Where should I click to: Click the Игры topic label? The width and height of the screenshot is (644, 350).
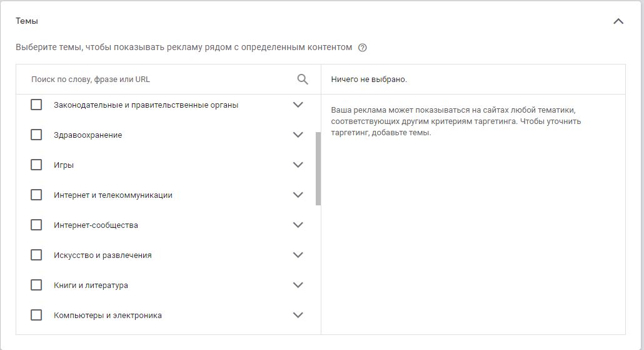[64, 165]
